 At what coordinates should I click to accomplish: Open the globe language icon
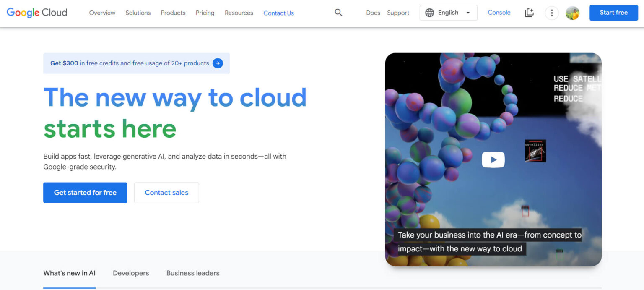429,13
